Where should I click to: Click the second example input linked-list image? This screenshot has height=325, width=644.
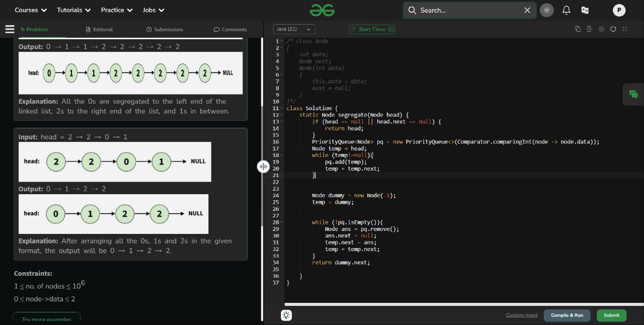click(x=115, y=161)
